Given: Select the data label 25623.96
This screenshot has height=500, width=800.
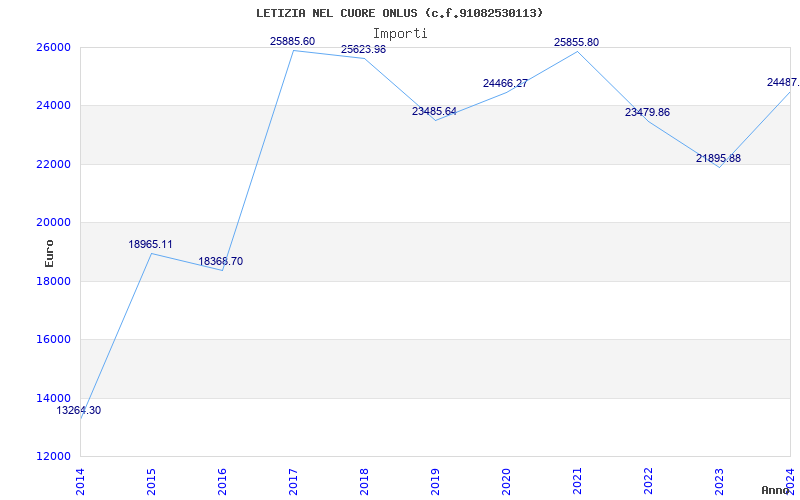Looking at the screenshot, I should [x=363, y=49].
